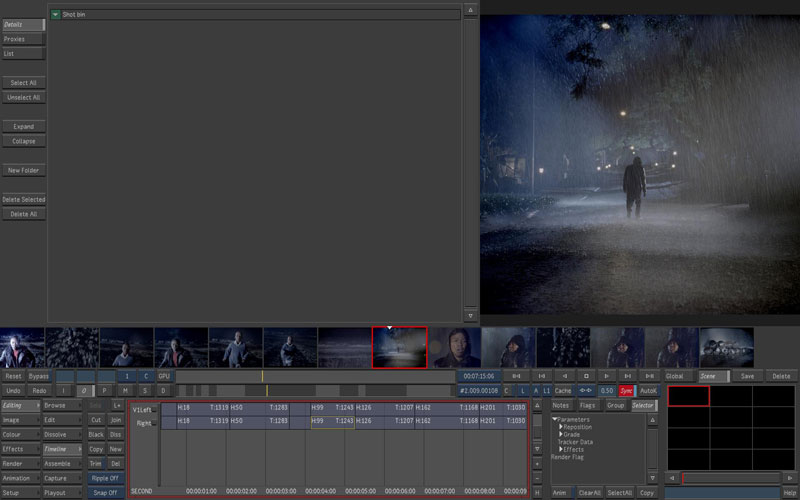
Task: Click the New Folder button
Action: click(23, 170)
